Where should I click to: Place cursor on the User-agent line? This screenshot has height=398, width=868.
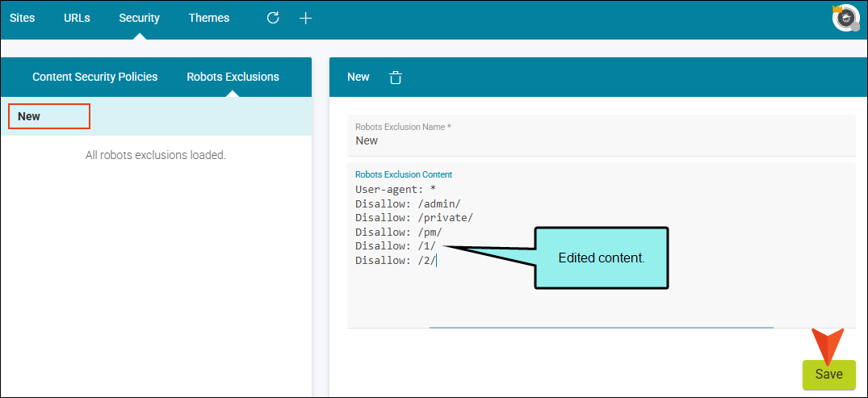(x=396, y=189)
